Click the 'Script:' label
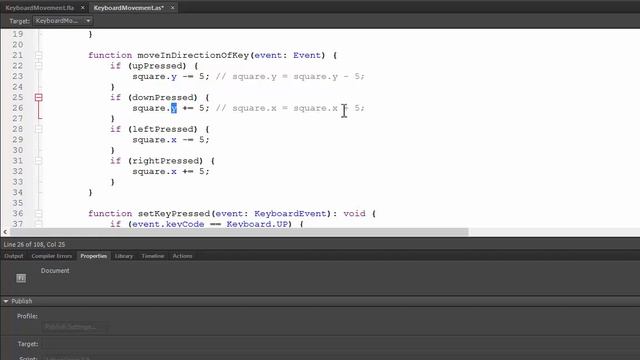The width and height of the screenshot is (640, 360). tap(29, 358)
